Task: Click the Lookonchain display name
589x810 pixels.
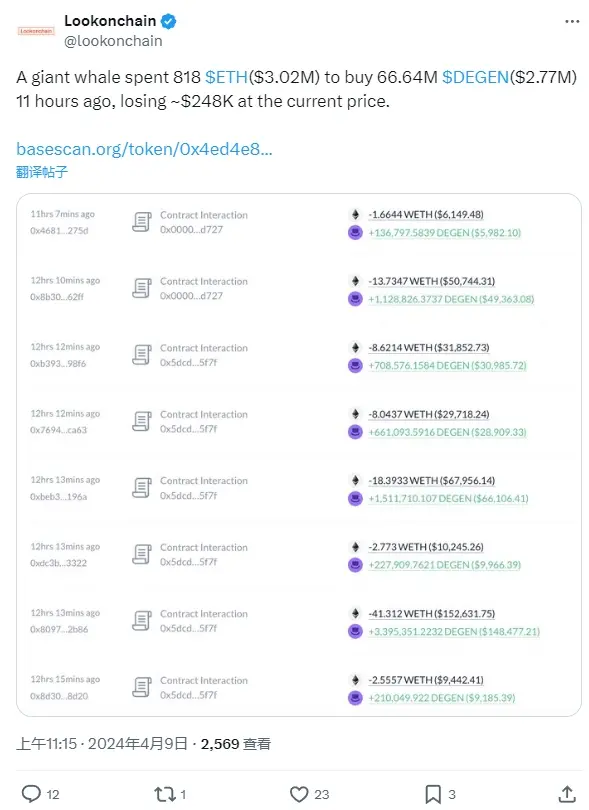Action: click(110, 21)
